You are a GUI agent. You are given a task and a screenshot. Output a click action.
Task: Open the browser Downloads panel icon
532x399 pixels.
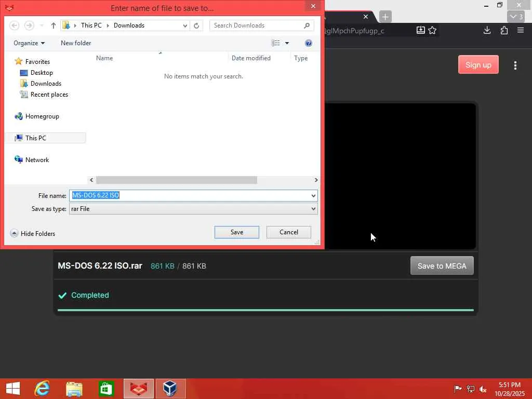click(x=487, y=30)
